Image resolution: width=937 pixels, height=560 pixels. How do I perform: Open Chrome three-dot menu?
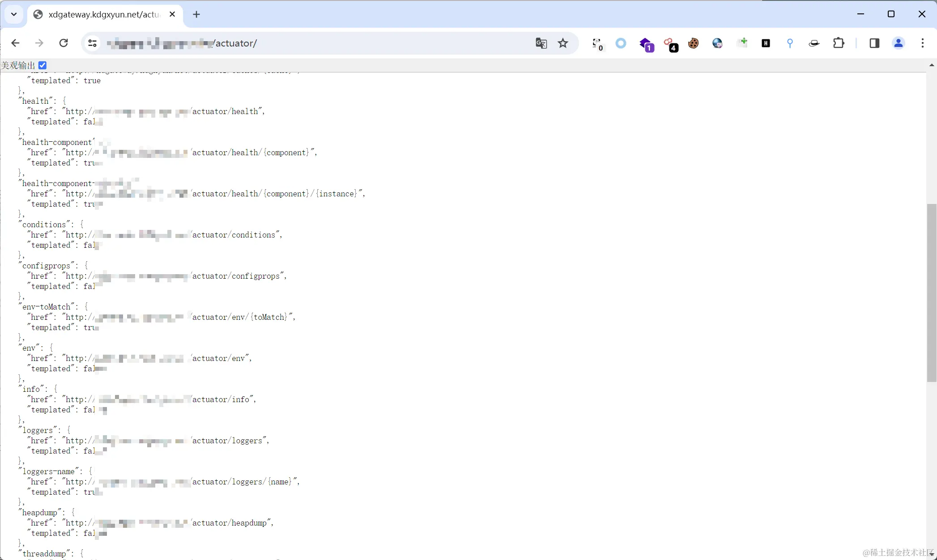point(922,43)
